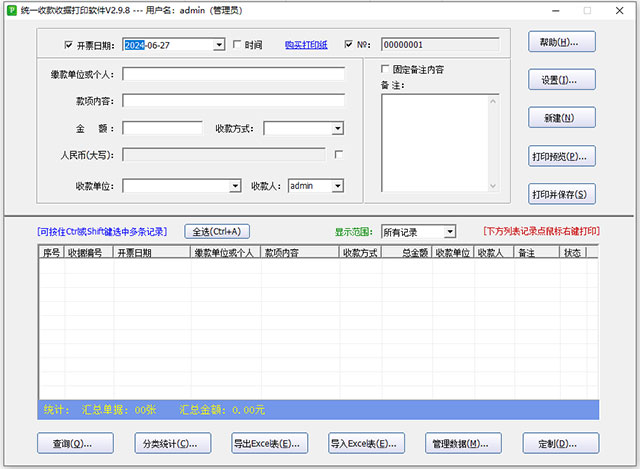Click 备注 column header
640x469 pixels.
pyautogui.click(x=537, y=253)
